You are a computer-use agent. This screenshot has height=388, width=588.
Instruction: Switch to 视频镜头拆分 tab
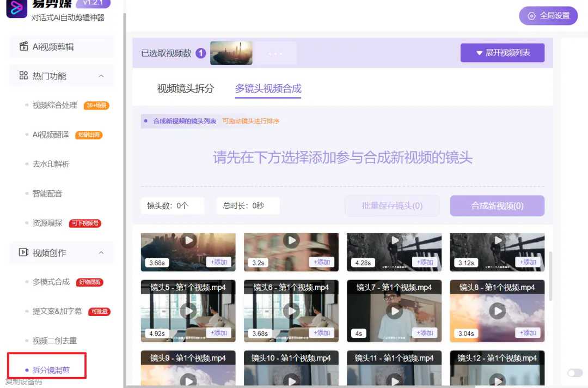(x=185, y=89)
